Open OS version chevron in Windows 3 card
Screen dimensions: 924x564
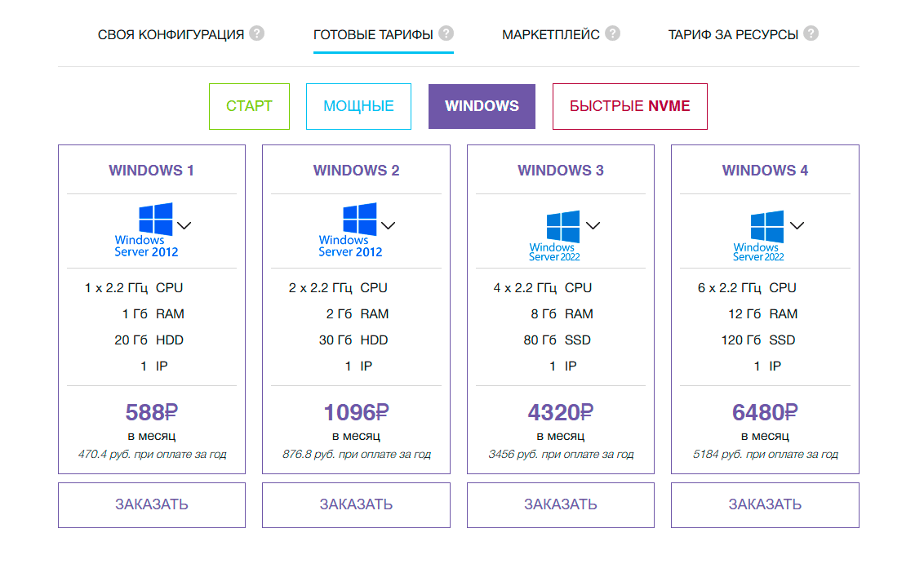(593, 226)
